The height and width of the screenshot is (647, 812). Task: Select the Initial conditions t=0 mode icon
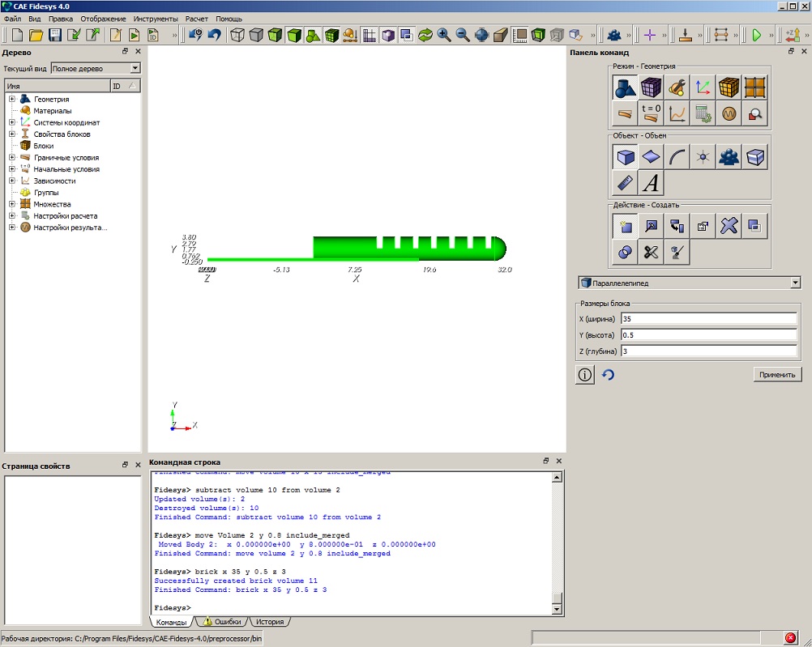[651, 113]
